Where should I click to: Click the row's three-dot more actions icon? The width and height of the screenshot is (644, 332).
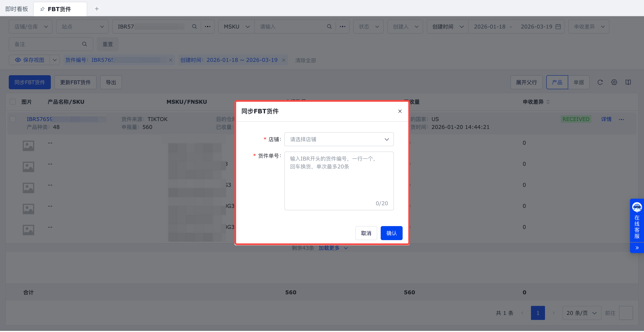pyautogui.click(x=621, y=119)
